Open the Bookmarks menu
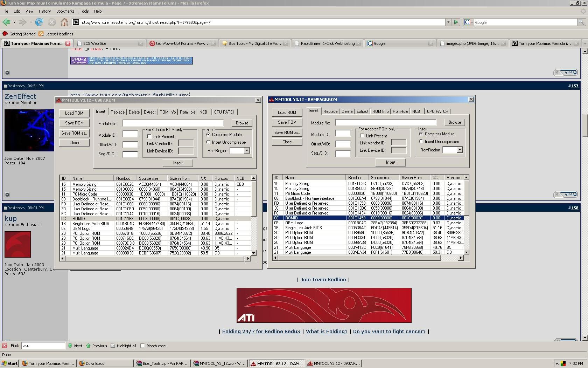This screenshot has height=368, width=588. pos(65,11)
